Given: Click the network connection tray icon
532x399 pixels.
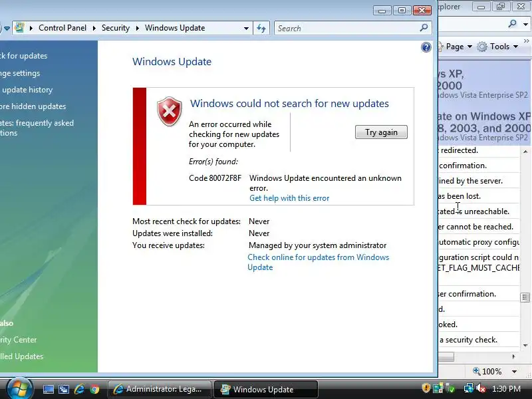Looking at the screenshot, I should coord(469,388).
